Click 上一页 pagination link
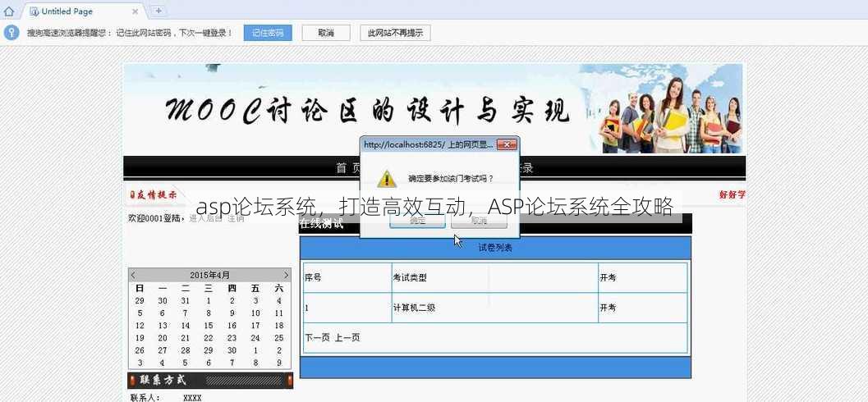The image size is (868, 402). click(x=347, y=337)
